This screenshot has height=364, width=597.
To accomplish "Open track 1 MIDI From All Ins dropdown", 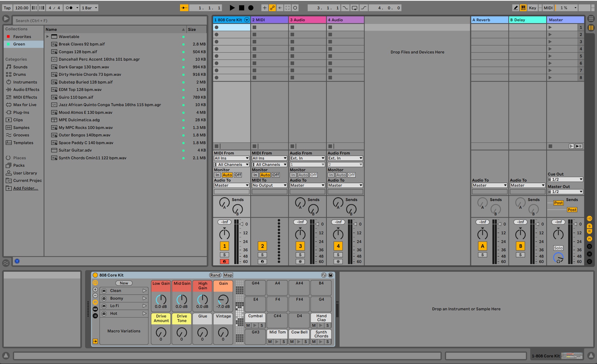I will [x=232, y=158].
